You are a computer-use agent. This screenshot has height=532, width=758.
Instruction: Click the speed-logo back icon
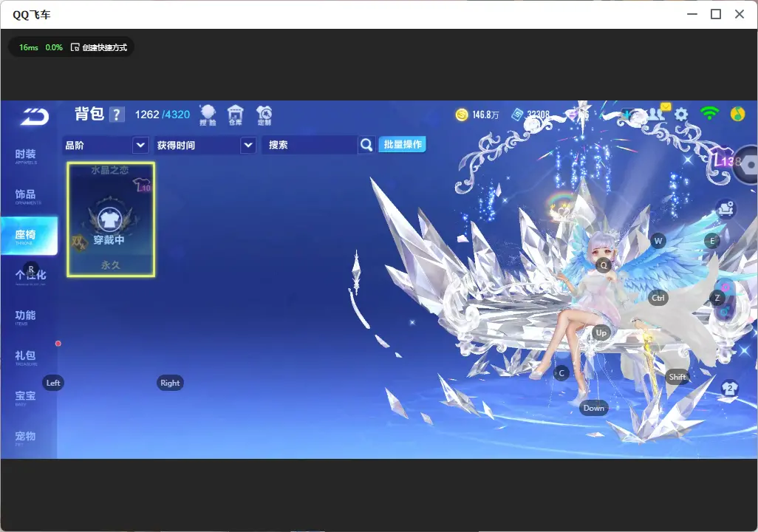tap(35, 117)
